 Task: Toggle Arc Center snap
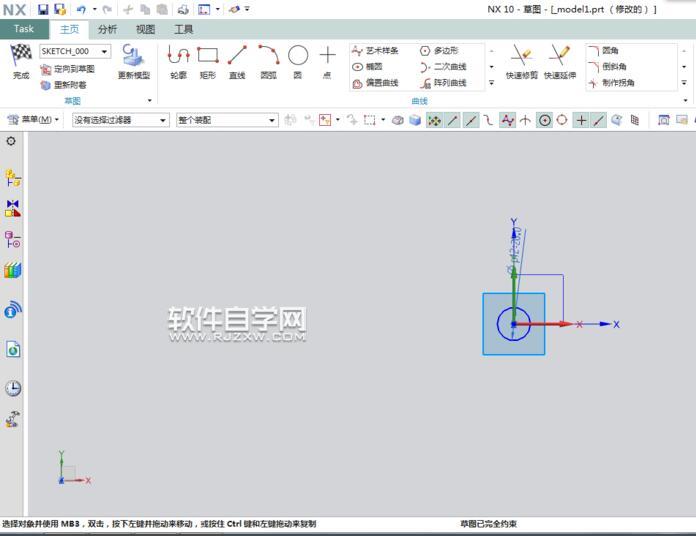[x=545, y=120]
